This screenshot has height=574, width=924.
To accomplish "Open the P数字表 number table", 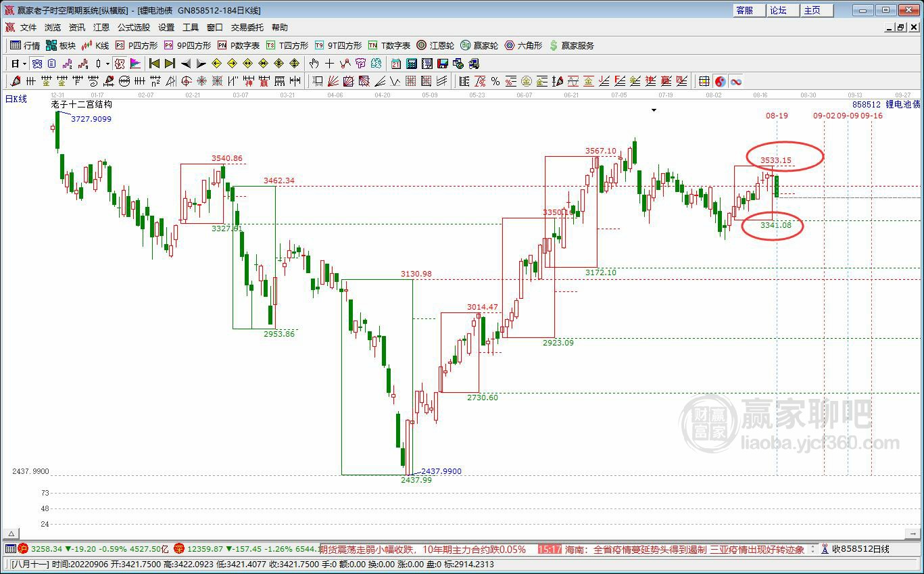I will [239, 45].
